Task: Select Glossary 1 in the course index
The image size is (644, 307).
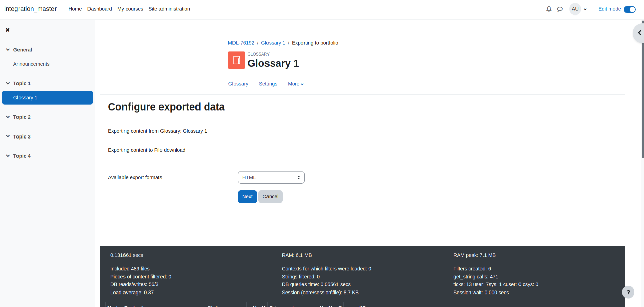Action: click(47, 98)
